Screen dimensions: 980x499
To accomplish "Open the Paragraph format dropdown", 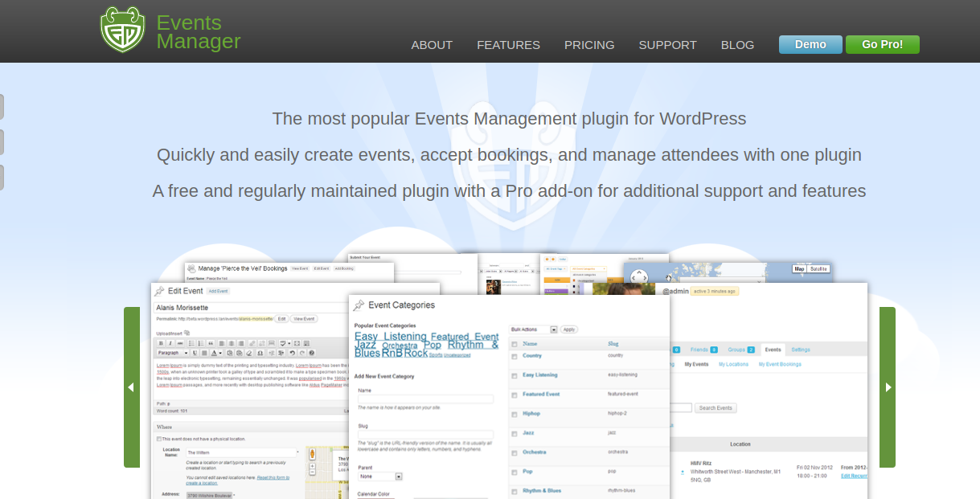I will pyautogui.click(x=173, y=353).
